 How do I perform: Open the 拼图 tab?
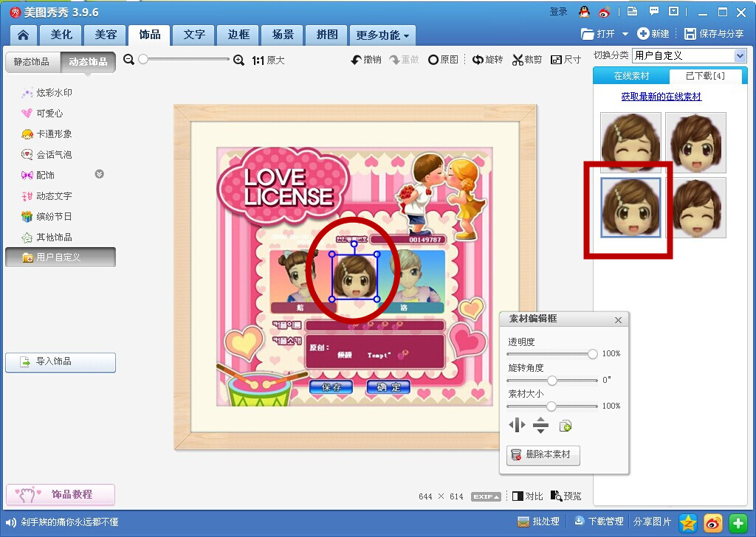[327, 35]
